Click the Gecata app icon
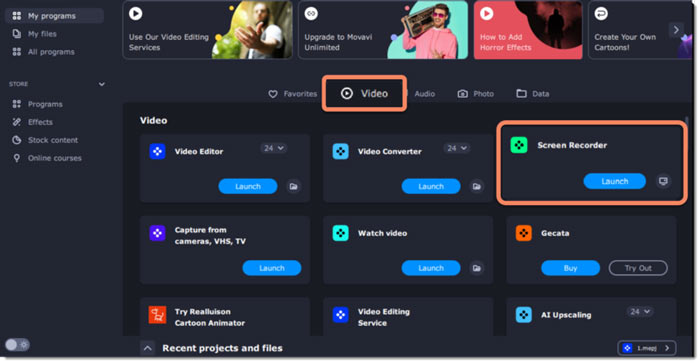This screenshot has width=700, height=363. coord(524,233)
